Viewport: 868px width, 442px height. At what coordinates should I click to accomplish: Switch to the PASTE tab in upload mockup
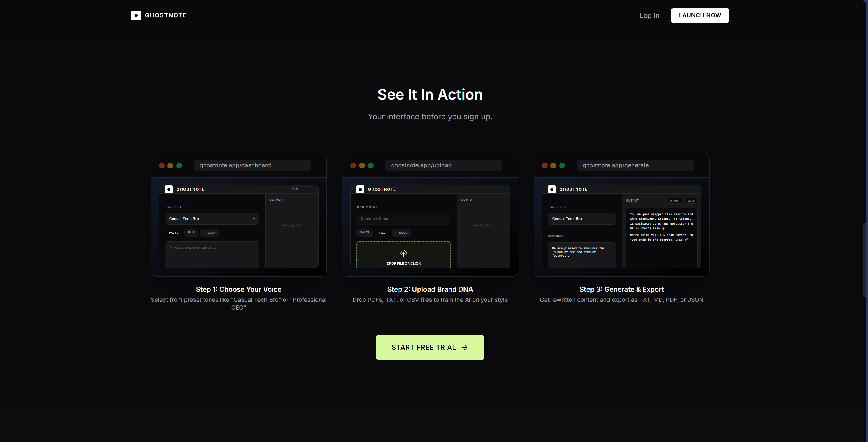[364, 233]
